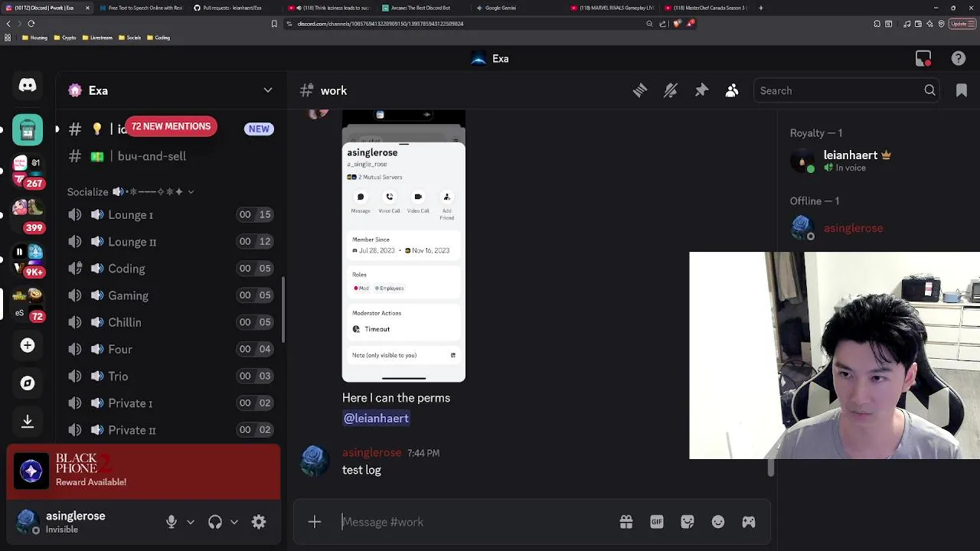Click the @leianhaert mention
The height and width of the screenshot is (551, 980).
click(x=376, y=419)
